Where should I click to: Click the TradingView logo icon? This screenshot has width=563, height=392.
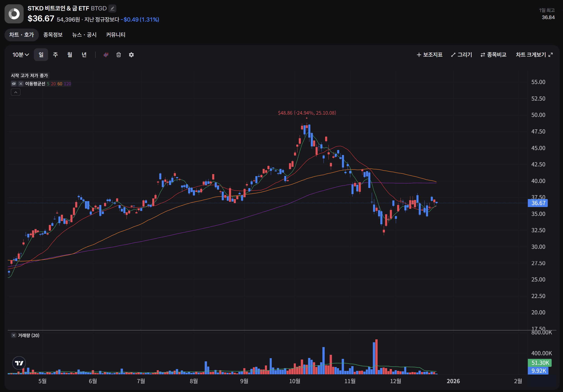19,363
